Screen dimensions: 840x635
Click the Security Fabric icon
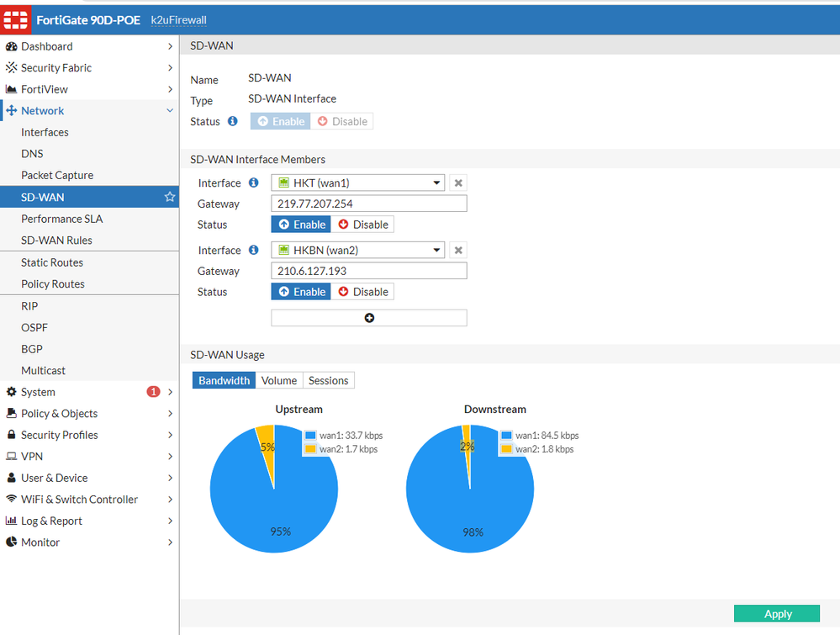[11, 67]
